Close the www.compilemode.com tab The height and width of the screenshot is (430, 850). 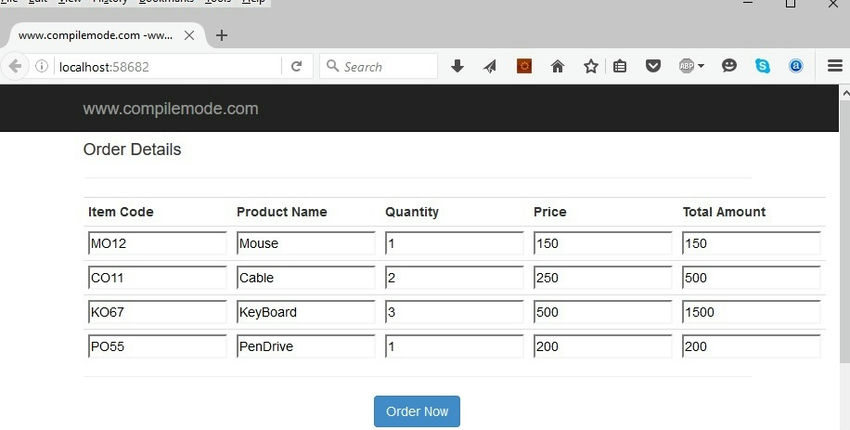point(189,35)
